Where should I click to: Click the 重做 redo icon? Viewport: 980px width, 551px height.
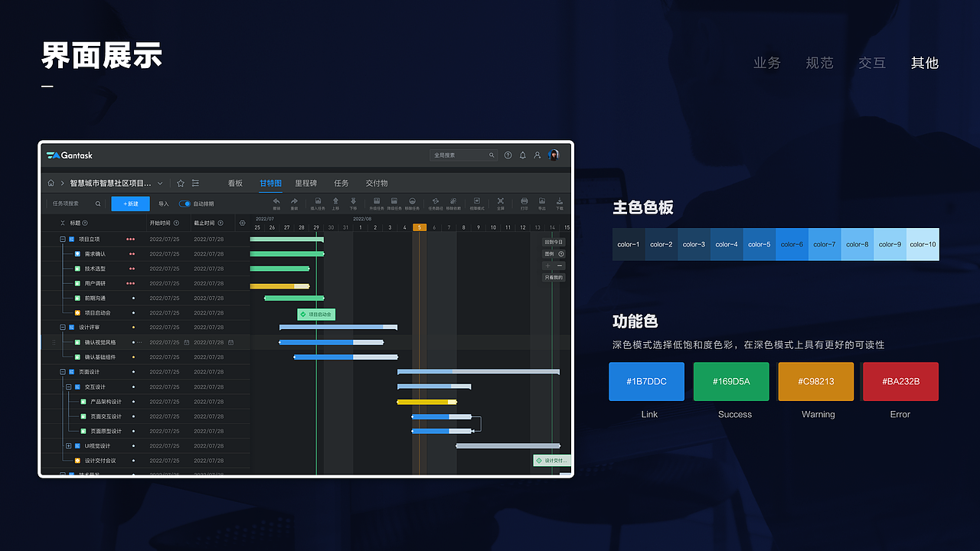tap(294, 201)
